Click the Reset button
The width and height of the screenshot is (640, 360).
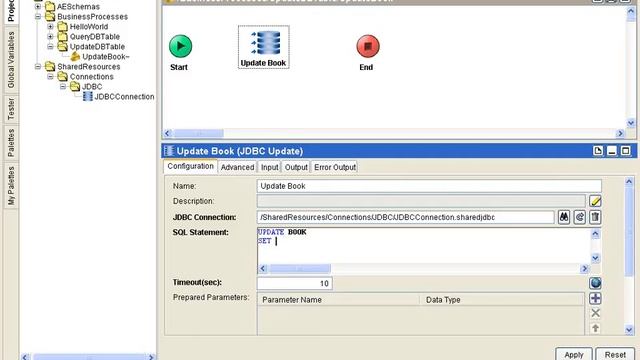(615, 354)
